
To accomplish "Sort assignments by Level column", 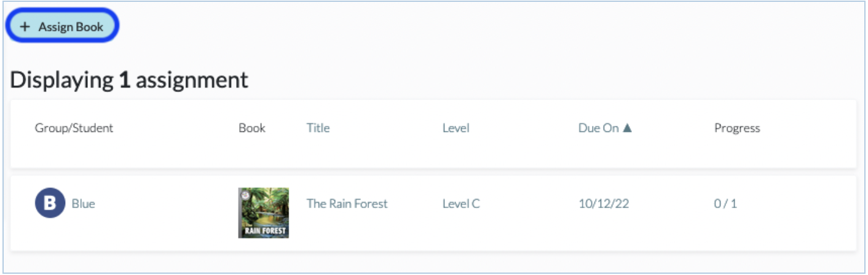I will (x=456, y=128).
